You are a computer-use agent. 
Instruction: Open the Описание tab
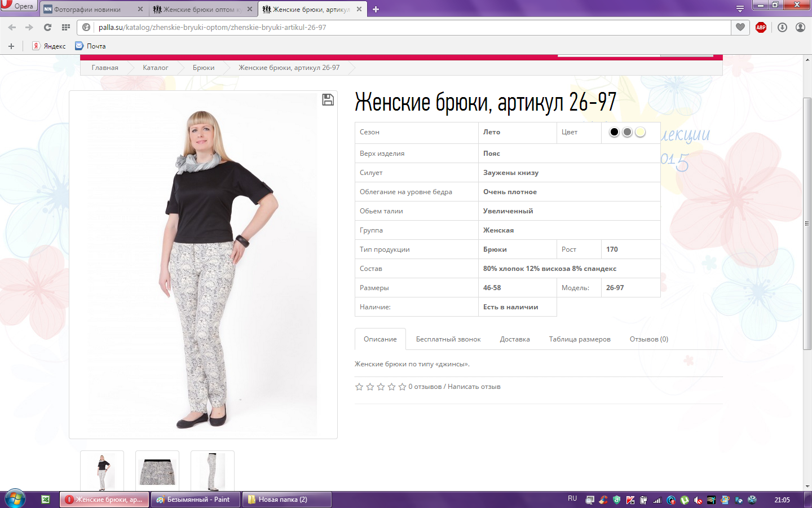[x=380, y=339]
